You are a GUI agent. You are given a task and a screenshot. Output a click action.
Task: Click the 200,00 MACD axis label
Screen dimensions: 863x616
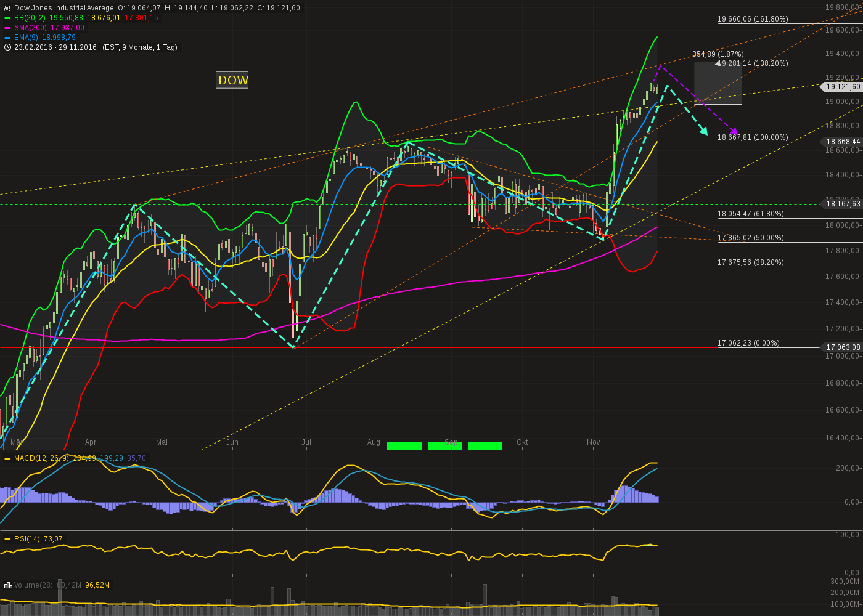coord(848,468)
